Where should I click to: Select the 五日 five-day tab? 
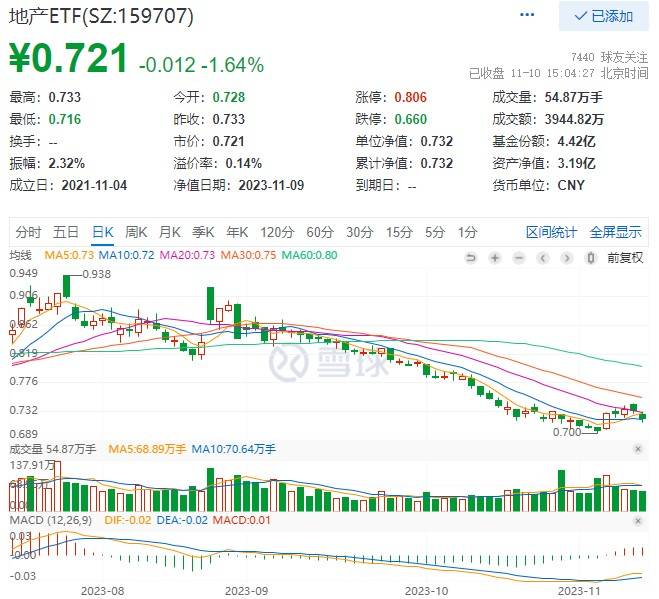[x=66, y=233]
